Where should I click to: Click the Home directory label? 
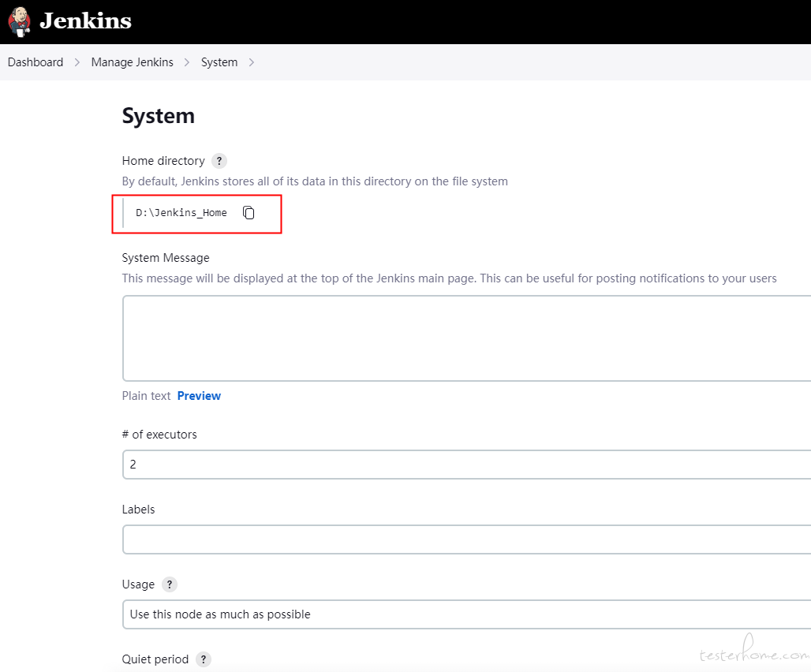coord(163,161)
